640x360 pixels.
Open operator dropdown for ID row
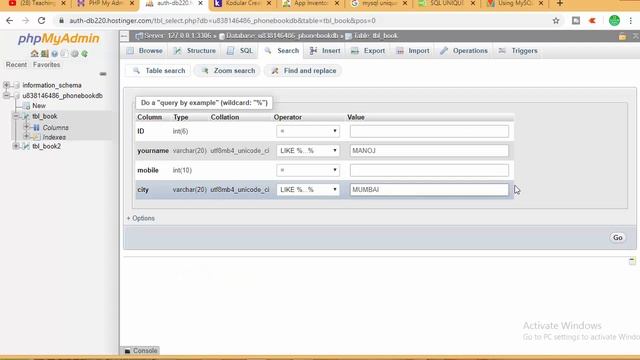tap(308, 131)
